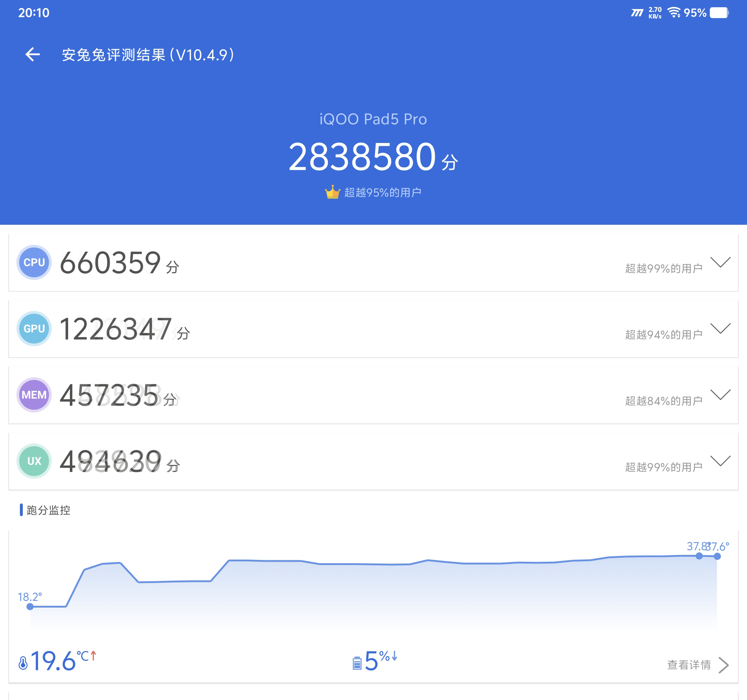This screenshot has width=747, height=700.
Task: Tap 超越94%的用户 in the GPU row
Action: 664,334
